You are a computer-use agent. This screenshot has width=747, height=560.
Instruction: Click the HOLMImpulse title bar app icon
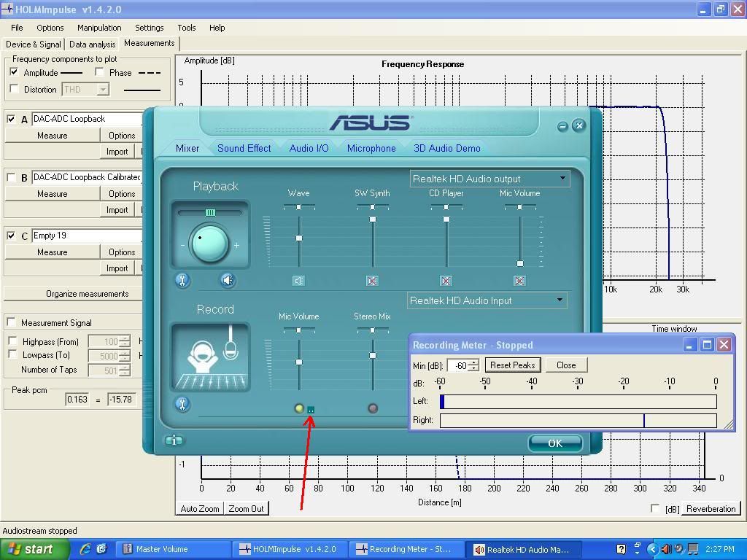(x=7, y=9)
